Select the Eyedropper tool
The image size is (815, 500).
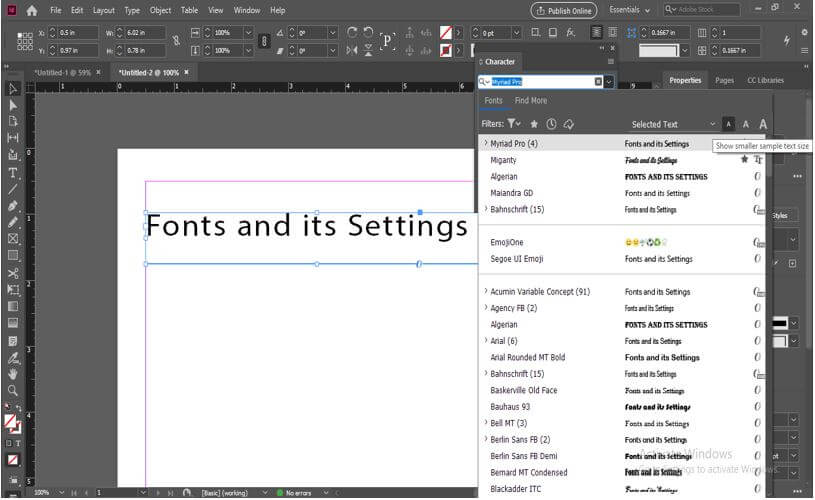coord(12,358)
